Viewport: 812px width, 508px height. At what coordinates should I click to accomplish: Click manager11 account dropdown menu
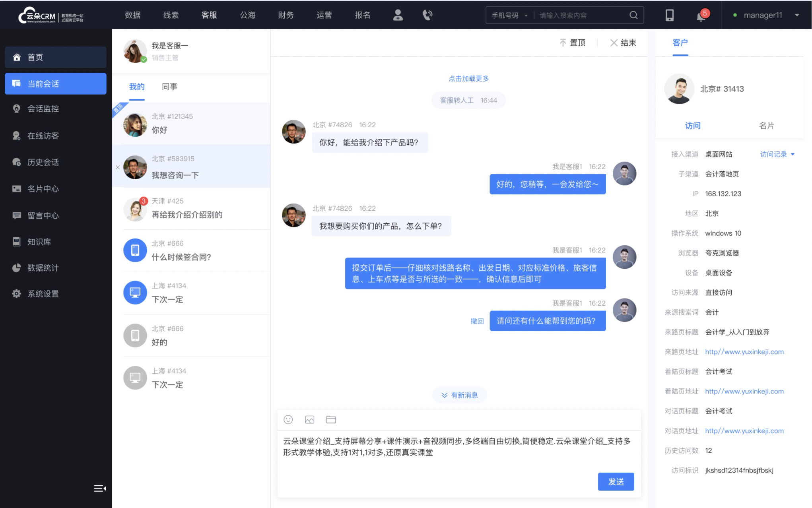pos(767,15)
